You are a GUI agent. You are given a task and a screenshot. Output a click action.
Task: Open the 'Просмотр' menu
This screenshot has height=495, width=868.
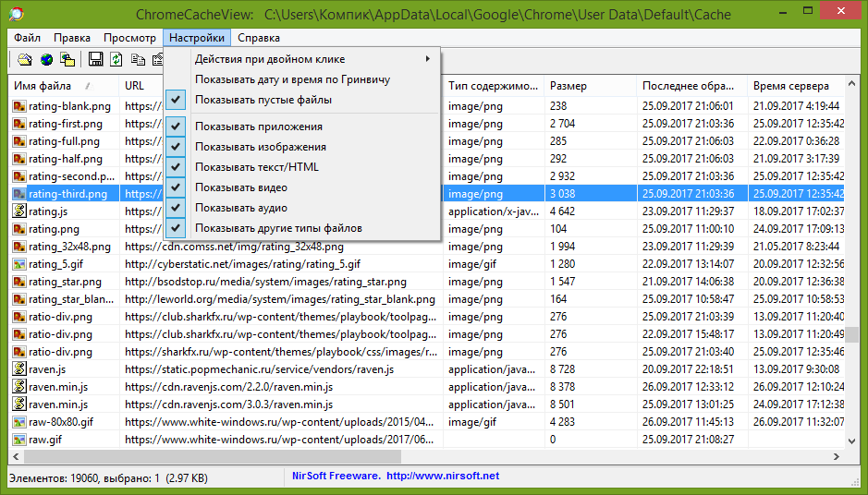[x=129, y=38]
